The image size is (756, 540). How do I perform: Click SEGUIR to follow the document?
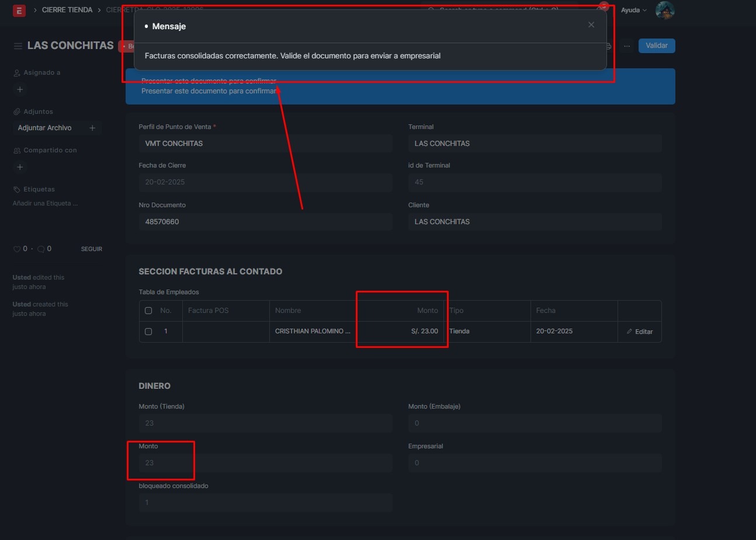(x=91, y=249)
